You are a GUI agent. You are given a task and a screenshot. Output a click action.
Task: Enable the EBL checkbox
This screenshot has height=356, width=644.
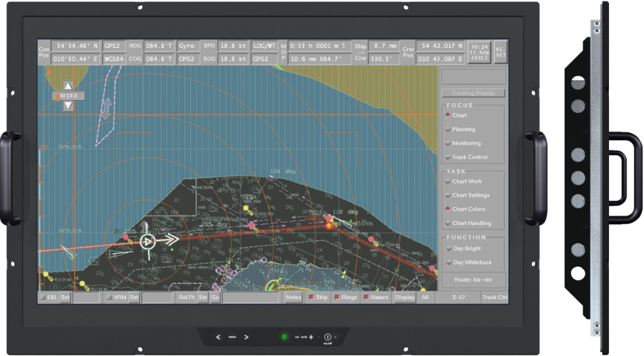(43, 297)
